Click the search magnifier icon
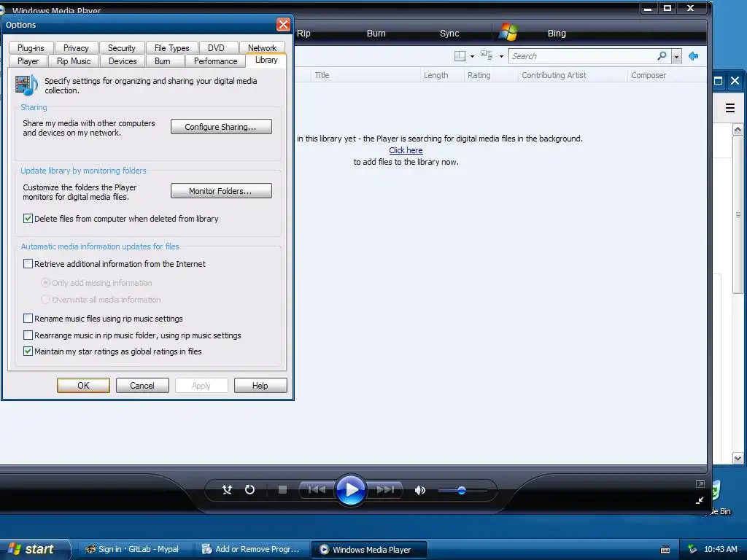The image size is (747, 560). pos(662,55)
